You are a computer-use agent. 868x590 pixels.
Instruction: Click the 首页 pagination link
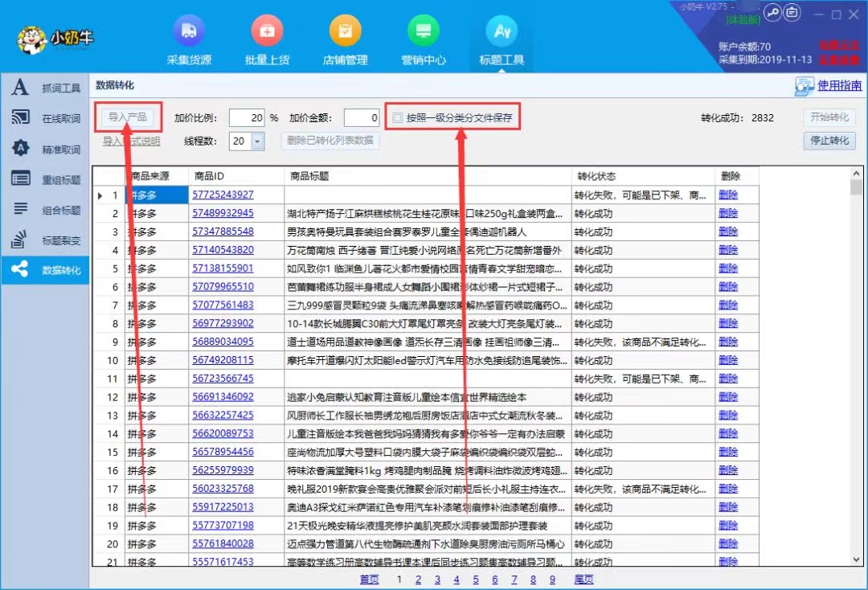pos(369,580)
